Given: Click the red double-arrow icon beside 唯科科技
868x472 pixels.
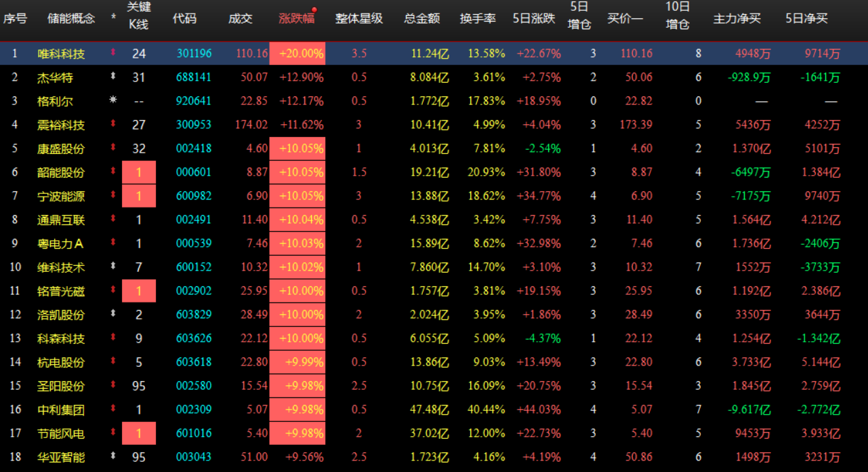Looking at the screenshot, I should point(112,52).
